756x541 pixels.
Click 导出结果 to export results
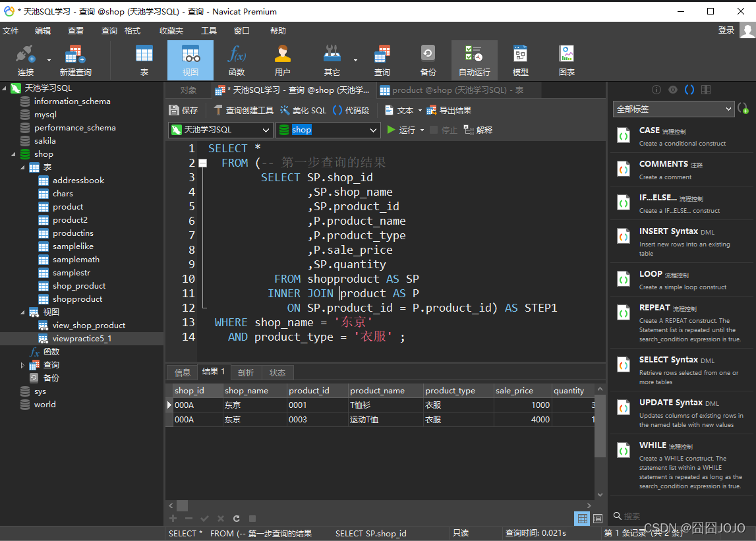click(449, 111)
